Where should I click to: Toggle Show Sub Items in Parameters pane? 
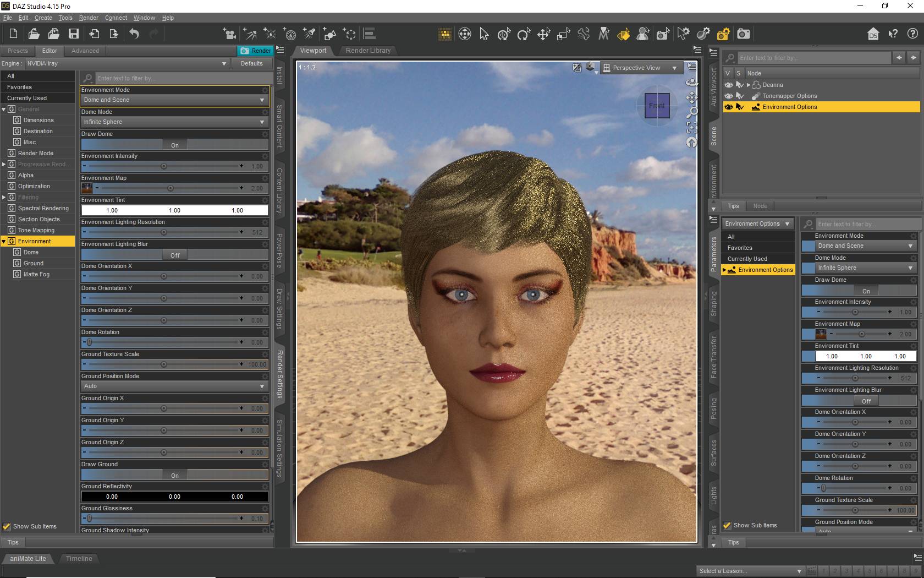tap(727, 525)
